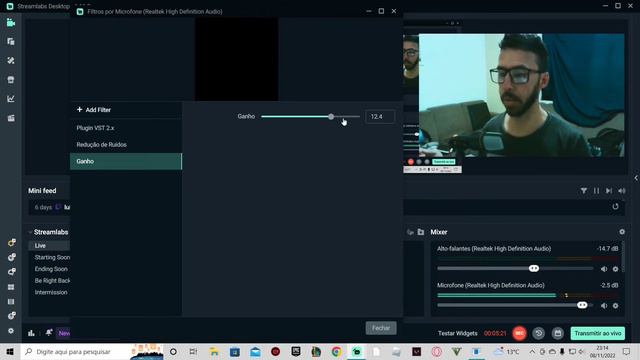Collapse right panel with side chevron
The width and height of the screenshot is (640, 360).
click(x=636, y=178)
